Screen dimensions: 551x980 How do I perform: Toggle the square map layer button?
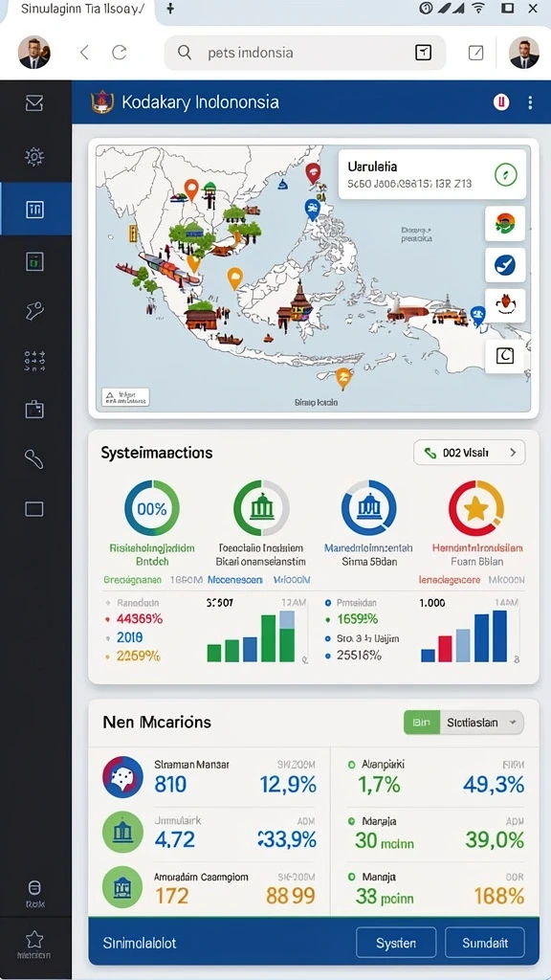(505, 356)
